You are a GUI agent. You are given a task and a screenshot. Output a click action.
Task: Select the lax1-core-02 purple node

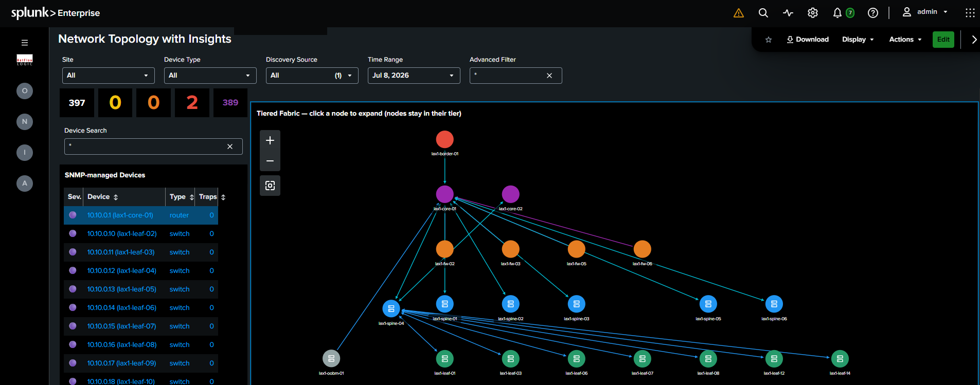point(510,194)
